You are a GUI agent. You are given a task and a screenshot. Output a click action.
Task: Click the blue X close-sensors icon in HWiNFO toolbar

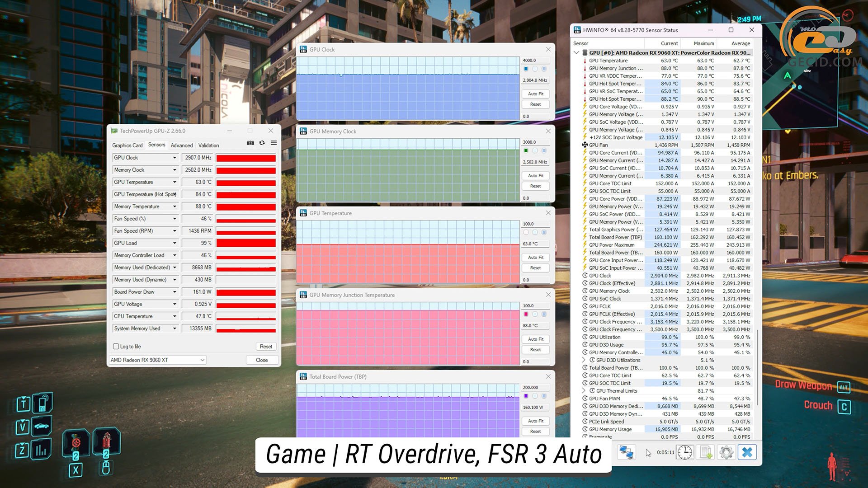pyautogui.click(x=747, y=452)
